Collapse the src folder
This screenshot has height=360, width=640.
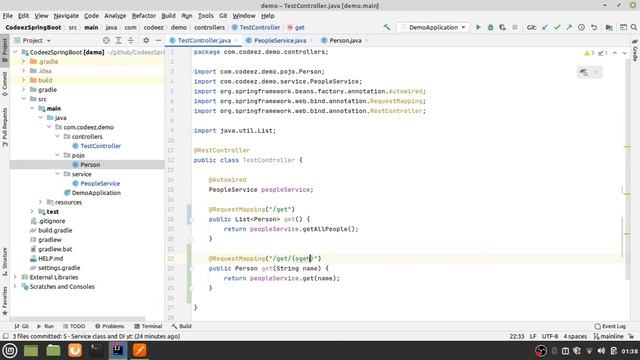click(24, 99)
